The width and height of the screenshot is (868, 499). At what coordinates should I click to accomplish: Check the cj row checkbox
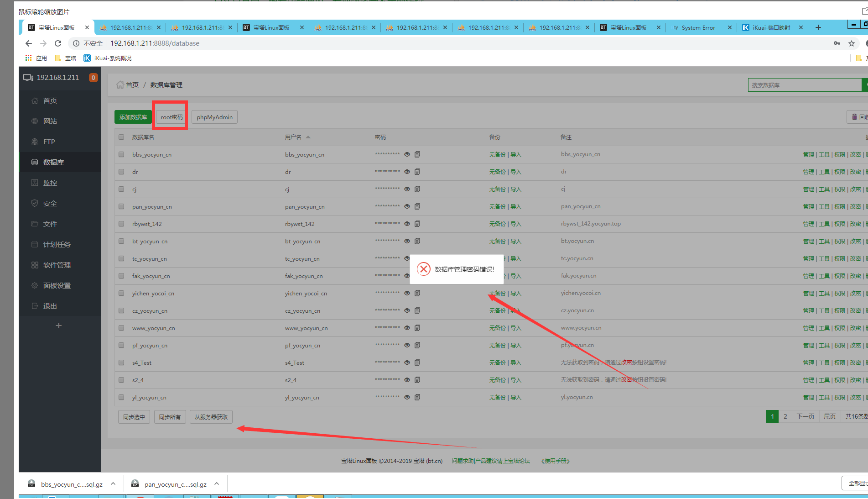tap(121, 189)
